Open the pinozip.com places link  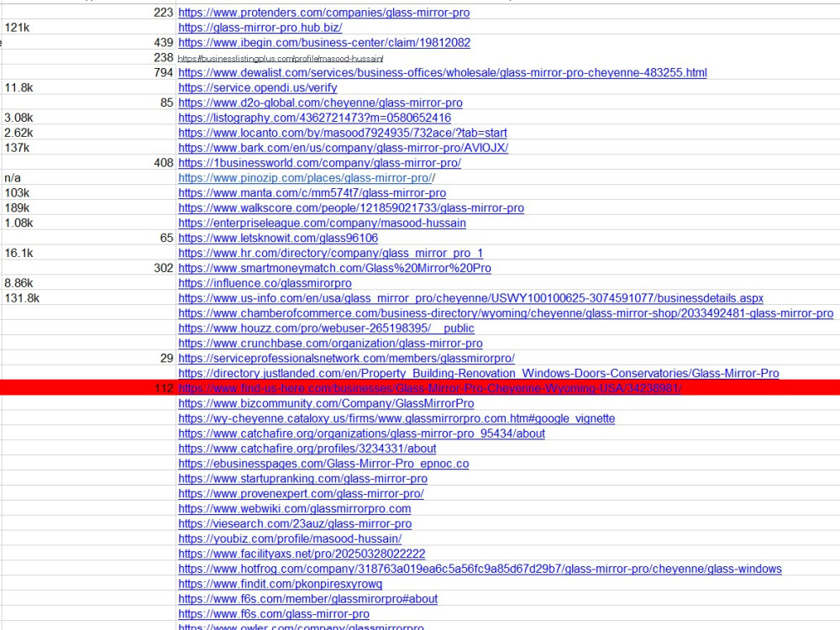(307, 177)
